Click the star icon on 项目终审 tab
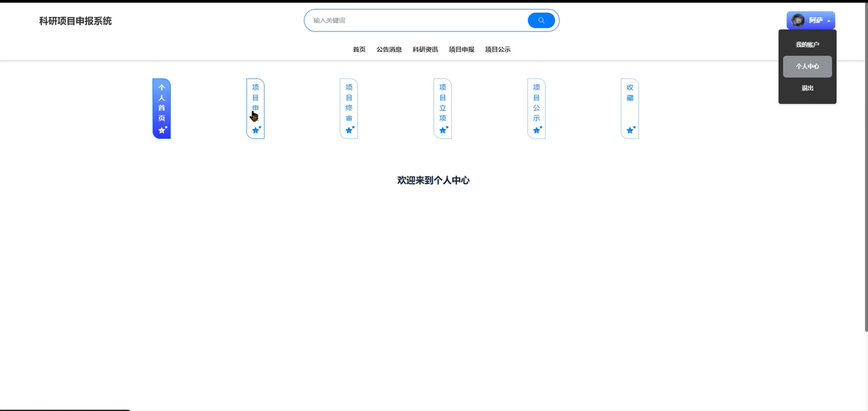The height and width of the screenshot is (411, 868). click(x=350, y=130)
